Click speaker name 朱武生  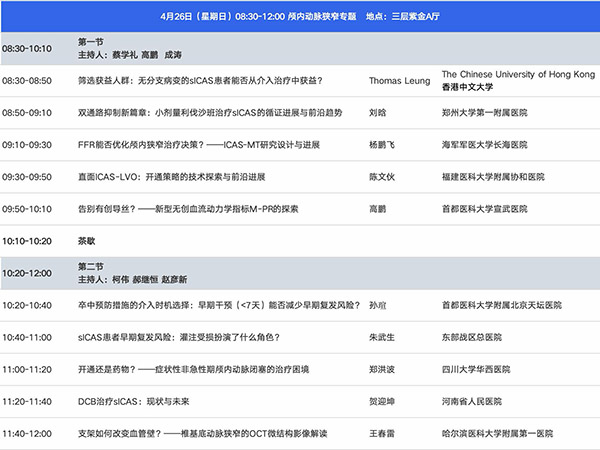[384, 338]
